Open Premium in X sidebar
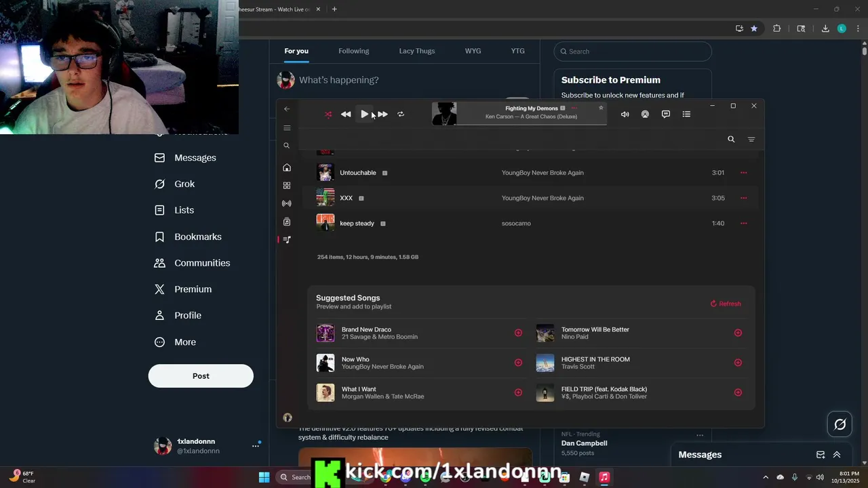868x488 pixels. (x=183, y=289)
